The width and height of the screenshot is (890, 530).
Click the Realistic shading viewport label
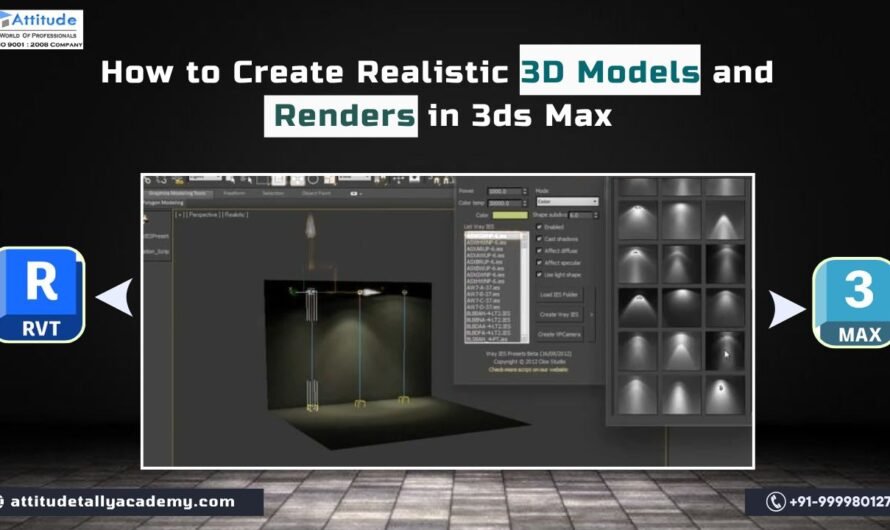(x=236, y=215)
